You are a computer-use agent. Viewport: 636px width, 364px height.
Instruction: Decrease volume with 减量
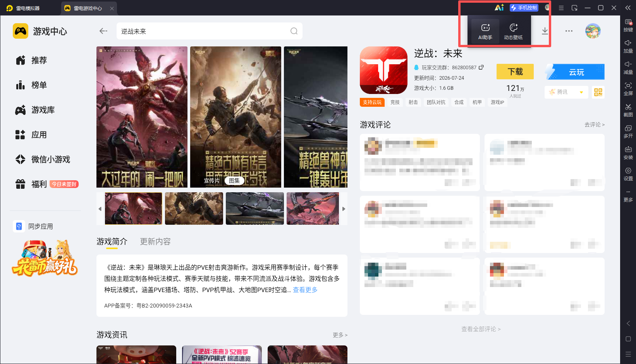pos(628,68)
